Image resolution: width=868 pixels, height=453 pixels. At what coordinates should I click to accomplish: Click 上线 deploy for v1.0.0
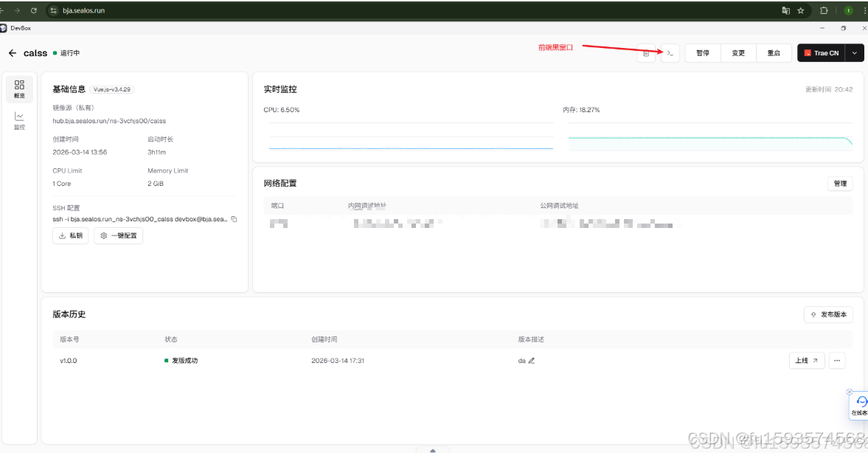click(807, 361)
